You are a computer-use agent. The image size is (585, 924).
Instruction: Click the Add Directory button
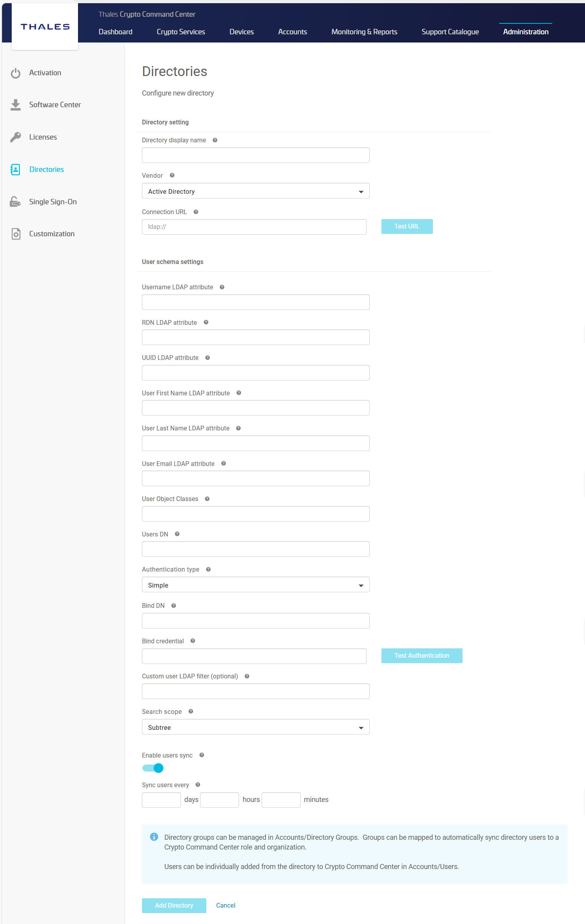coord(174,905)
